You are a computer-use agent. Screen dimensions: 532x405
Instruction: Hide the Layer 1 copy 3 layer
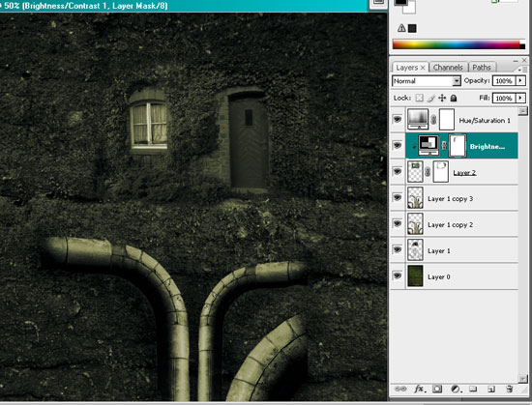click(x=398, y=197)
